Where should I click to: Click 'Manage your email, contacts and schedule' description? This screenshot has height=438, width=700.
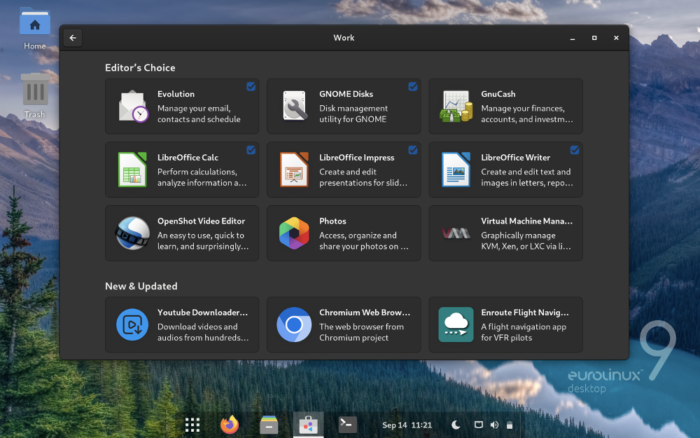click(x=199, y=114)
